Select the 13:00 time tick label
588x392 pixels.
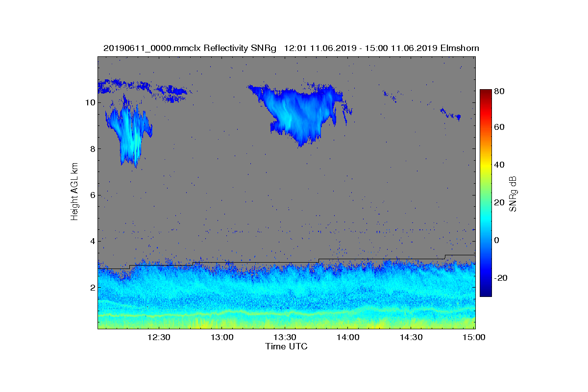tap(222, 338)
